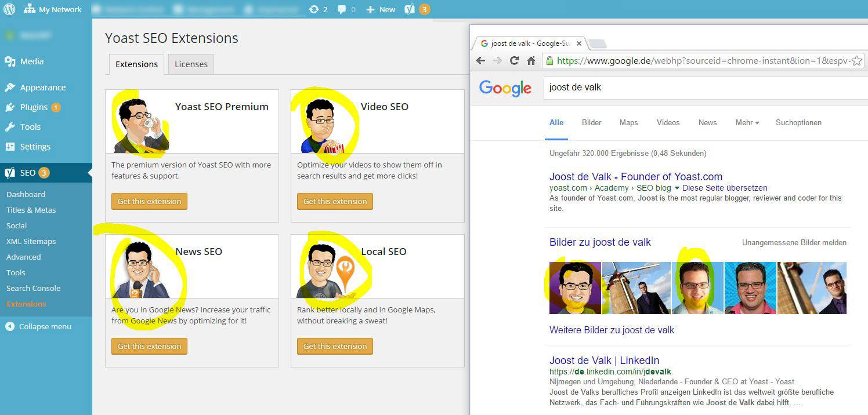Expand the yoast.com result options arrow

(x=677, y=188)
